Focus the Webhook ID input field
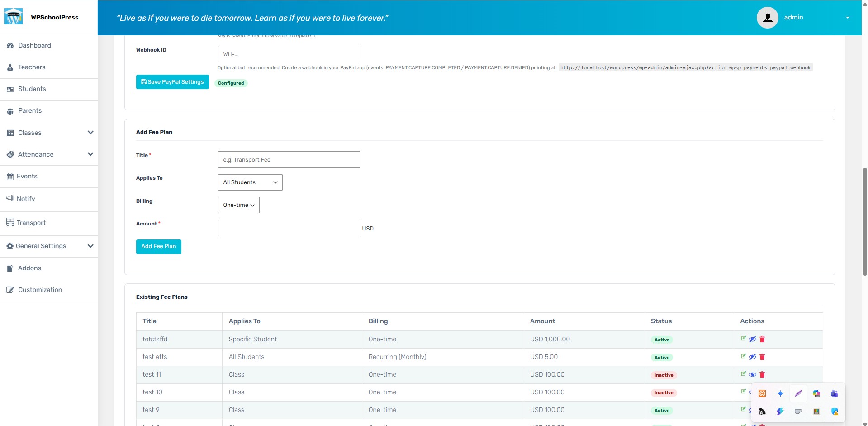 point(289,54)
